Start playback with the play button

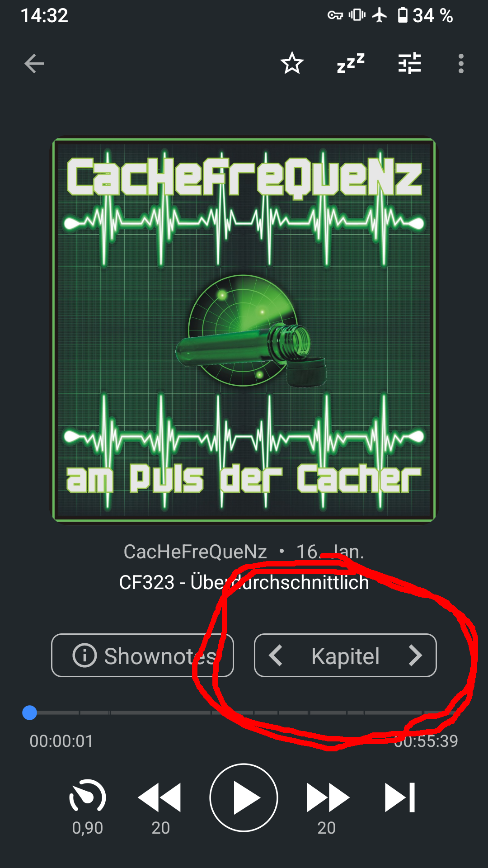pos(244,798)
